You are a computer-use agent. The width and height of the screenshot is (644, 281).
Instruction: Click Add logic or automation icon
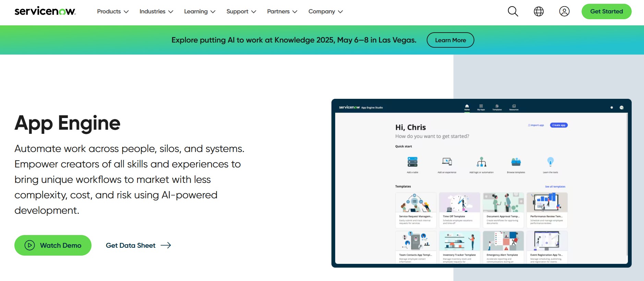(x=481, y=162)
